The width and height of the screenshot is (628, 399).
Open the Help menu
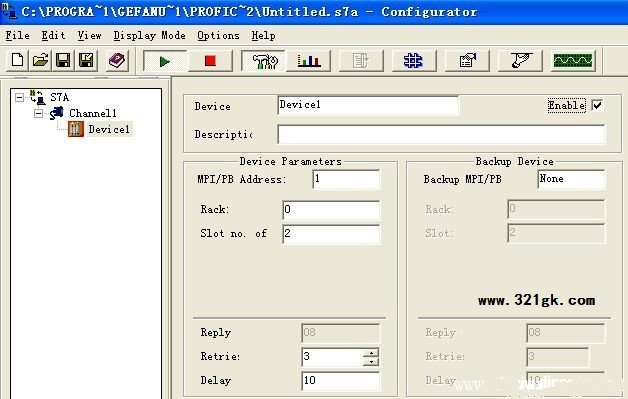point(263,36)
